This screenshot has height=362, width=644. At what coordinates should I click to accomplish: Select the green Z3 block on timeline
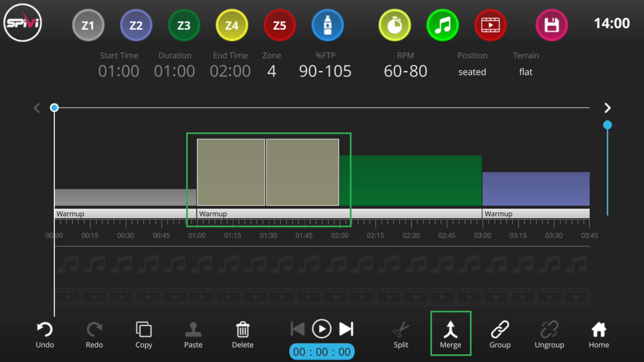(411, 180)
